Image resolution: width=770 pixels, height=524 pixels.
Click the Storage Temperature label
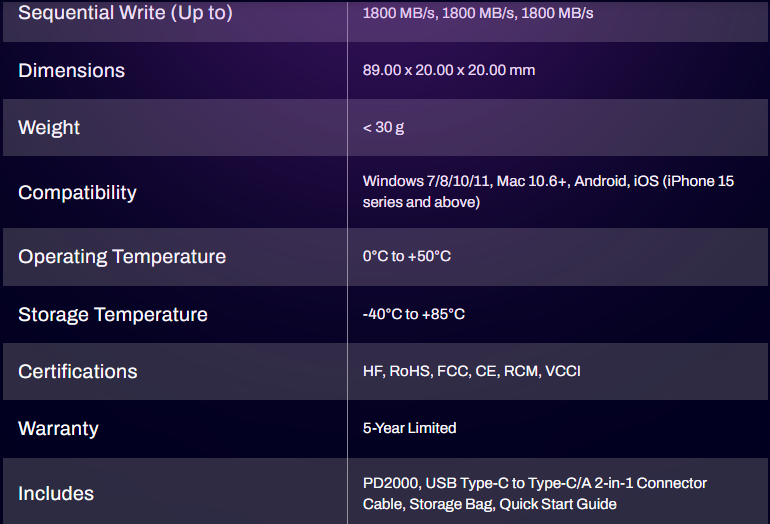[112, 315]
